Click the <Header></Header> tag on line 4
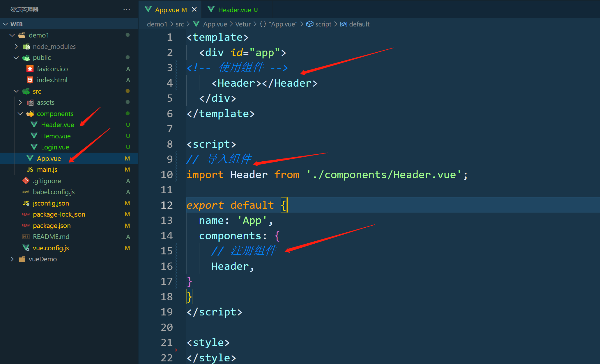The width and height of the screenshot is (600, 364). tap(264, 83)
